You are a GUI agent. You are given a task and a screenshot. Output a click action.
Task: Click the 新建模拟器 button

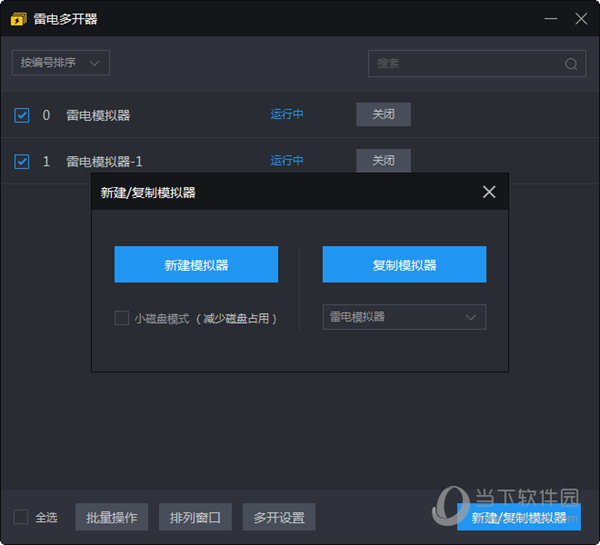click(x=196, y=265)
